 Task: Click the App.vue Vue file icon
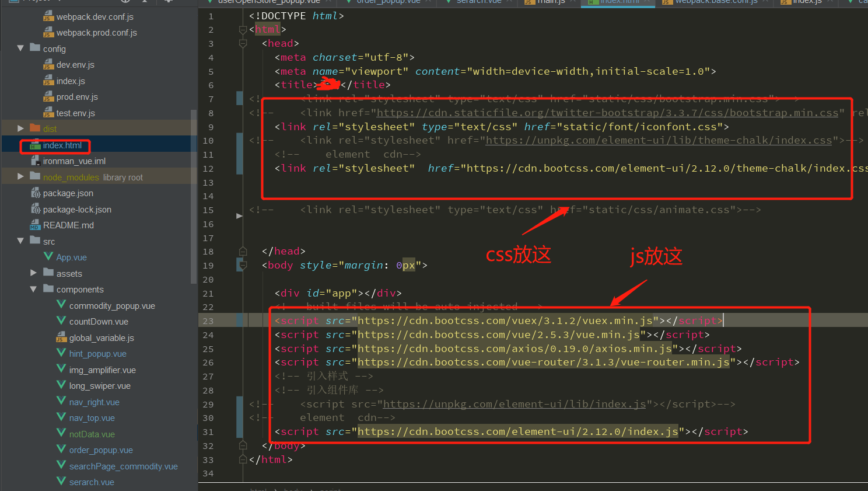[x=48, y=256]
